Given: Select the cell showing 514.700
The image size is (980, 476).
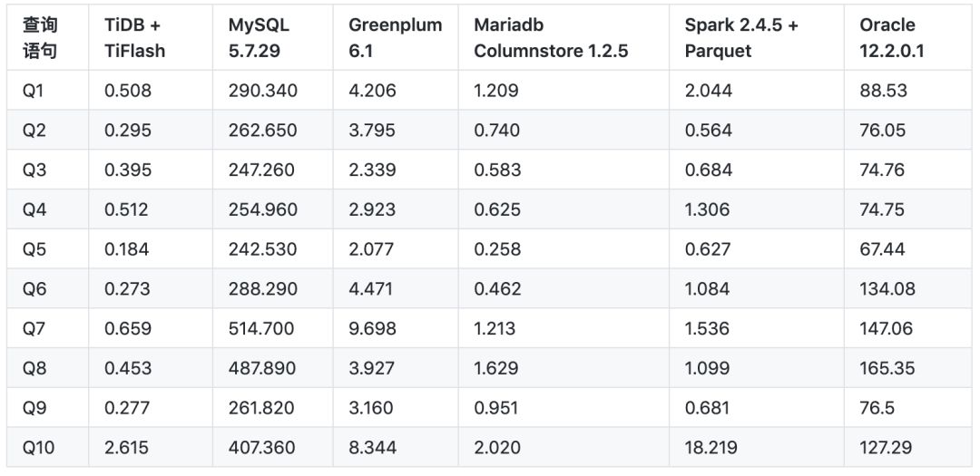Looking at the screenshot, I should [262, 329].
